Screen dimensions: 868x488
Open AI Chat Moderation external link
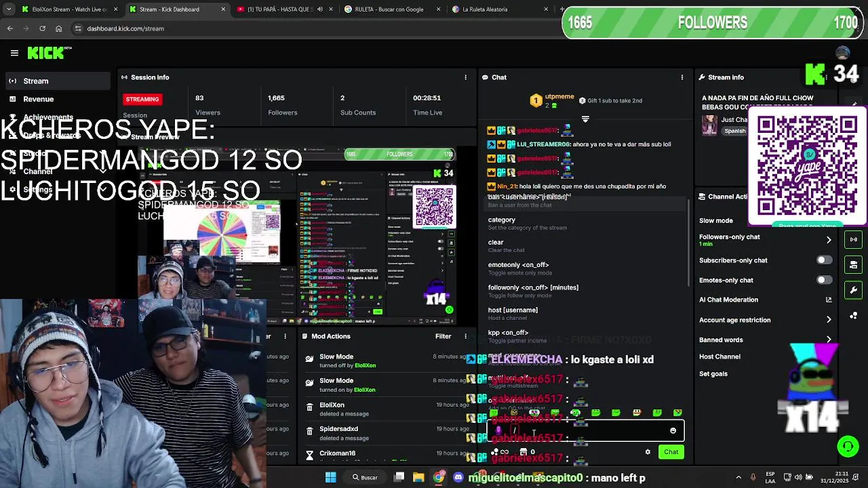click(x=829, y=300)
